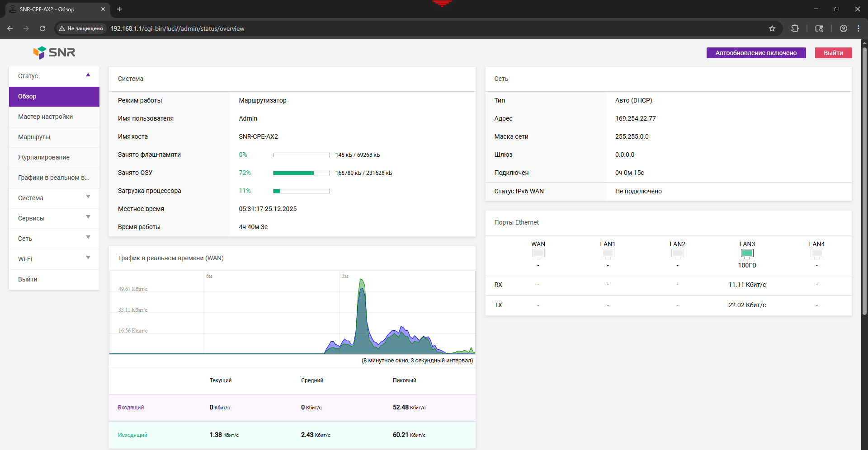Click the RAM usage progress bar
Image resolution: width=868 pixels, height=450 pixels.
tap(301, 173)
